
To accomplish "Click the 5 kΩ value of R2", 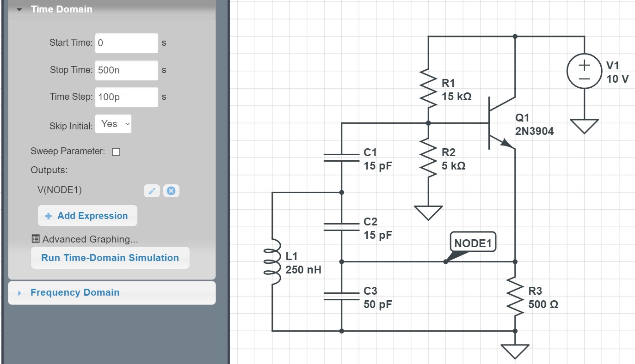I will pyautogui.click(x=453, y=165).
